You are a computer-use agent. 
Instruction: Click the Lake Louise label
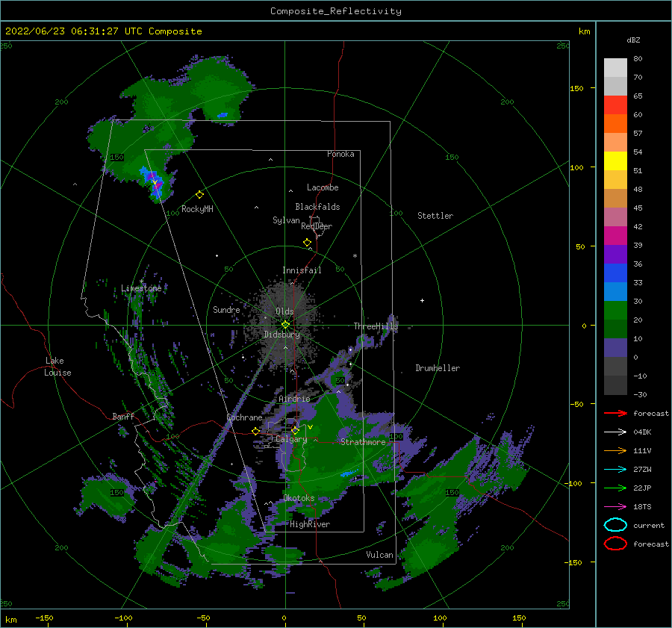(x=57, y=367)
